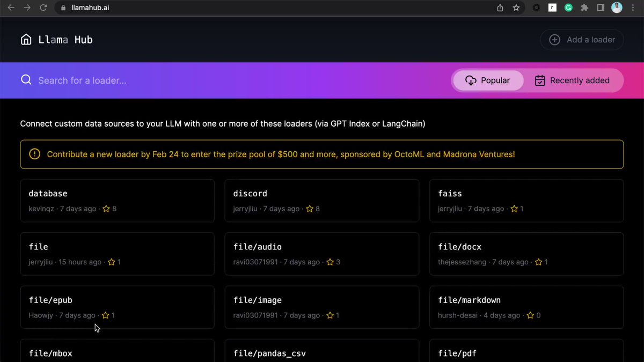Click author name kevinqz

(x=41, y=209)
